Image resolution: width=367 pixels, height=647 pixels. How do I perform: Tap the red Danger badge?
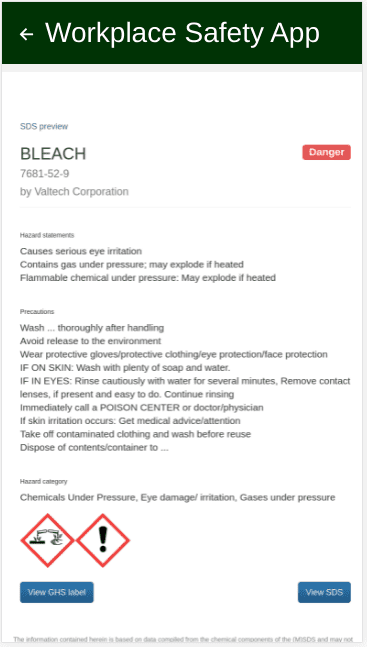tap(327, 152)
